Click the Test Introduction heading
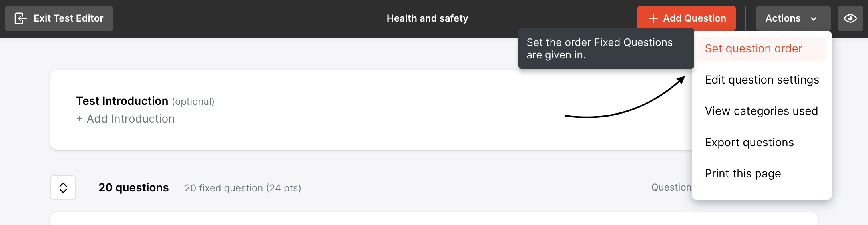Image resolution: width=868 pixels, height=225 pixels. pos(122,101)
